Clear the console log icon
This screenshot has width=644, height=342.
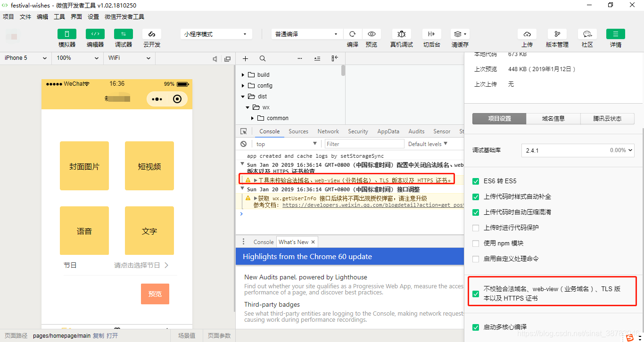244,144
